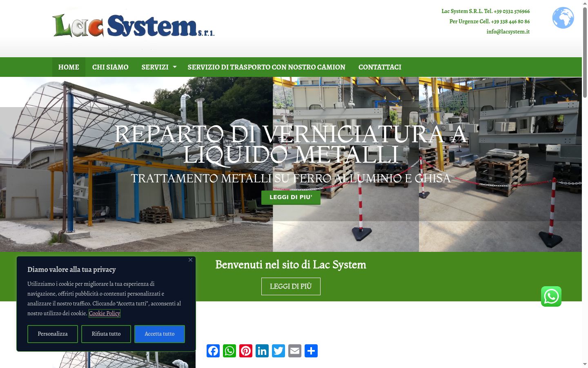This screenshot has width=588, height=368.
Task: Click the urgent cell number +39 338 446 80 86
Action: [x=510, y=21]
